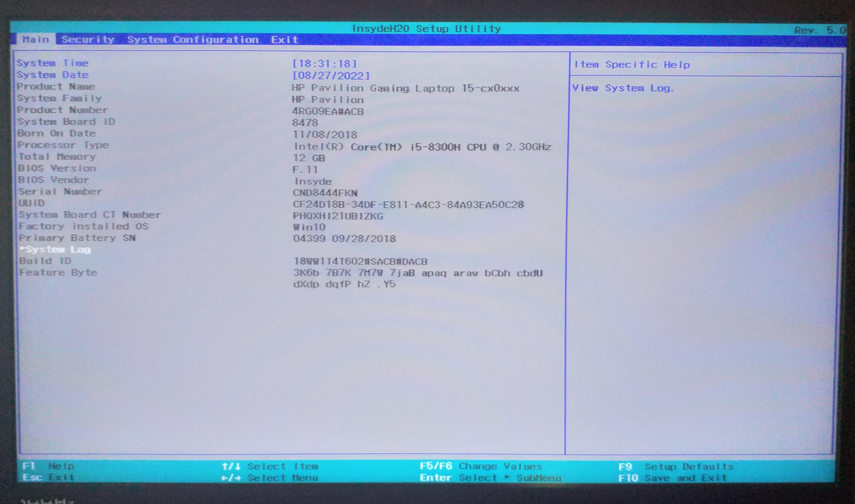Click the Serial Number value
This screenshot has height=504, width=855.
[x=325, y=193]
